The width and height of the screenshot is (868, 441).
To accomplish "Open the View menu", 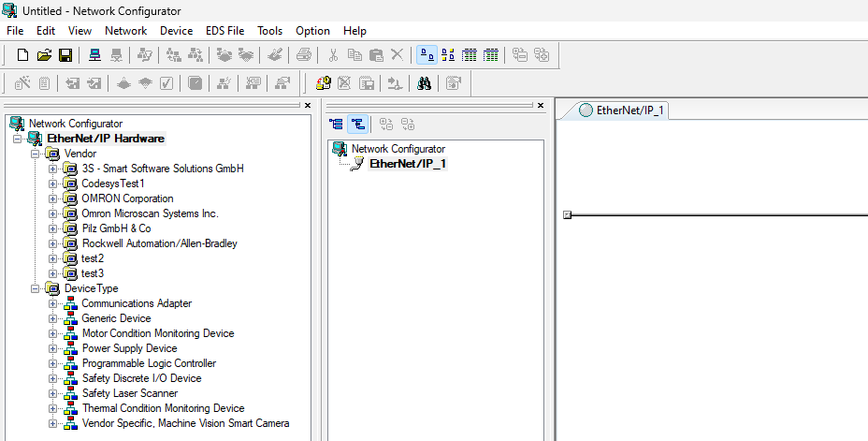I will tap(80, 31).
